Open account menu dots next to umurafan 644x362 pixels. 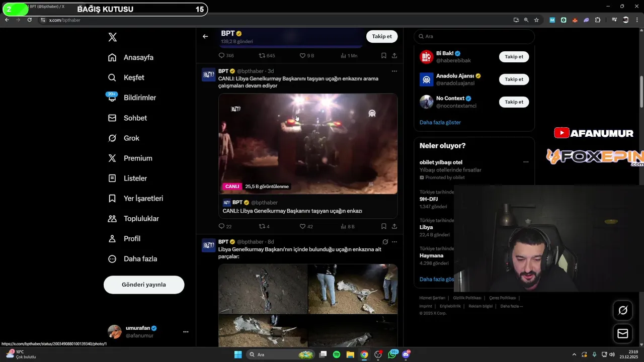point(186,332)
